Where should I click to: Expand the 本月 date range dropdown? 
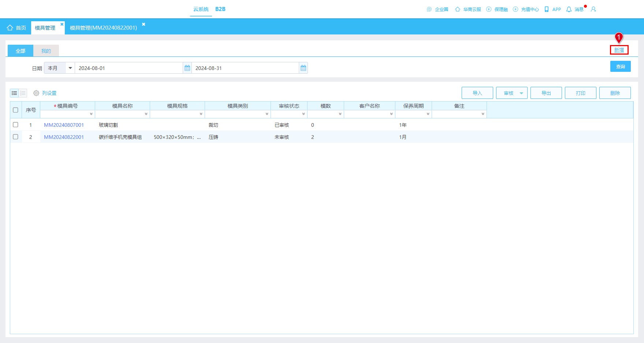[70, 68]
